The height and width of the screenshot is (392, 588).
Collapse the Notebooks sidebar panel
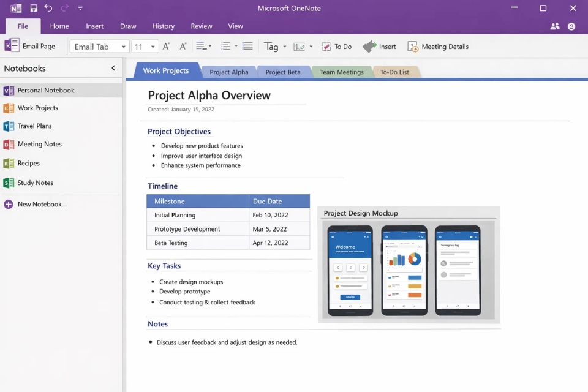pyautogui.click(x=113, y=68)
